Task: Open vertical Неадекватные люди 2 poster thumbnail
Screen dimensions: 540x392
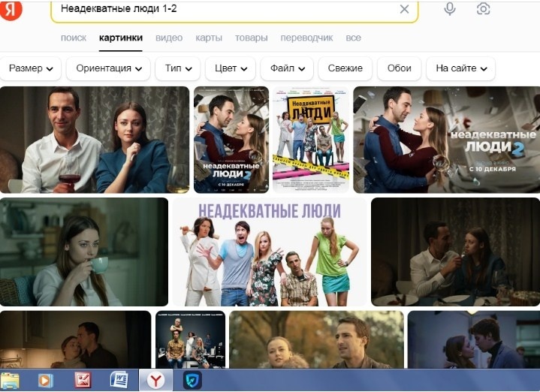Action: pyautogui.click(x=231, y=140)
